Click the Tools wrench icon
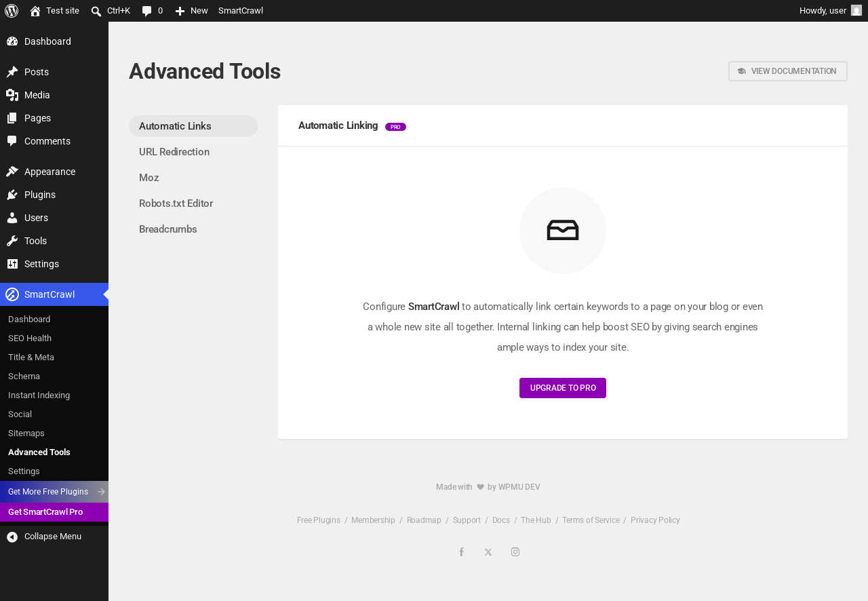The height and width of the screenshot is (601, 868). pyautogui.click(x=12, y=241)
